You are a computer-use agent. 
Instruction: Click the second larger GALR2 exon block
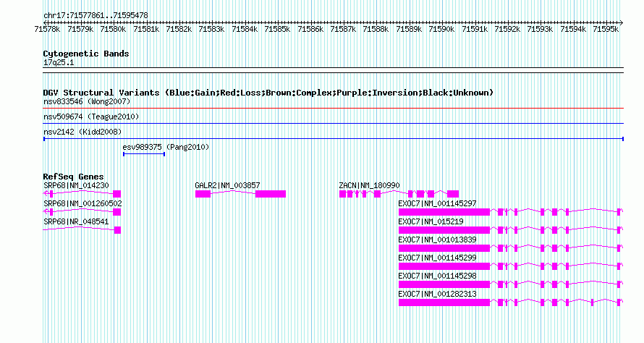pos(270,194)
